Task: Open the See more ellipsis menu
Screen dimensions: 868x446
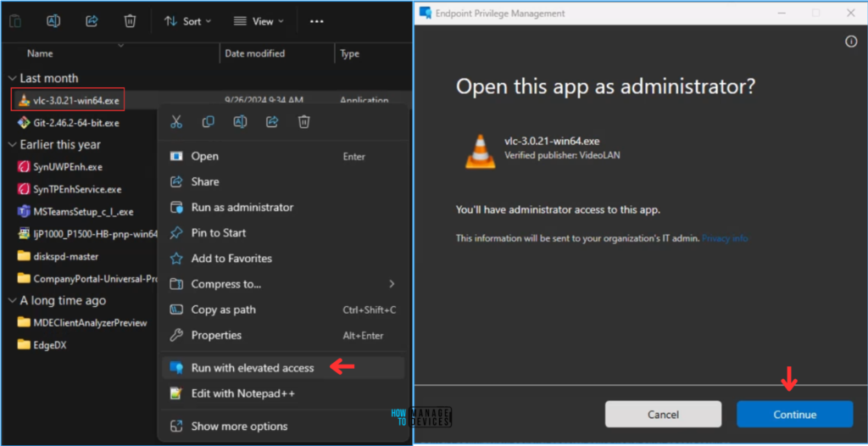Action: (x=316, y=21)
